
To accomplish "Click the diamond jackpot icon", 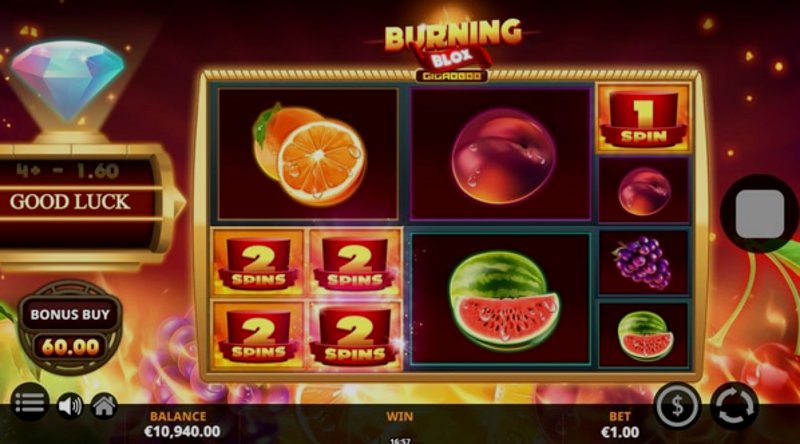I will coord(68,82).
